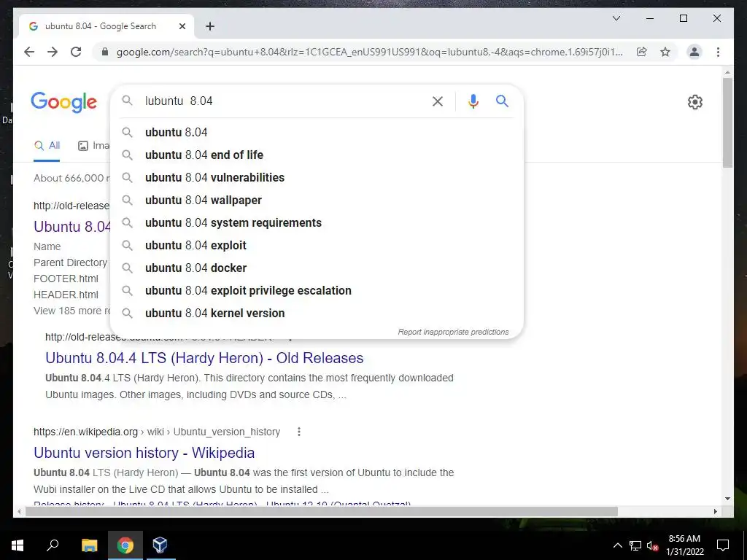Viewport: 747px width, 560px height.
Task: Open more options for Wikipedia result
Action: pyautogui.click(x=298, y=432)
